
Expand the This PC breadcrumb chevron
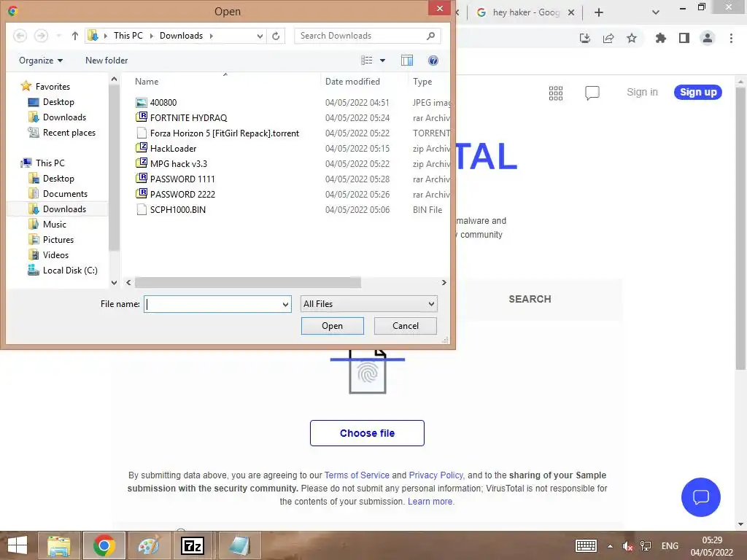pyautogui.click(x=152, y=36)
